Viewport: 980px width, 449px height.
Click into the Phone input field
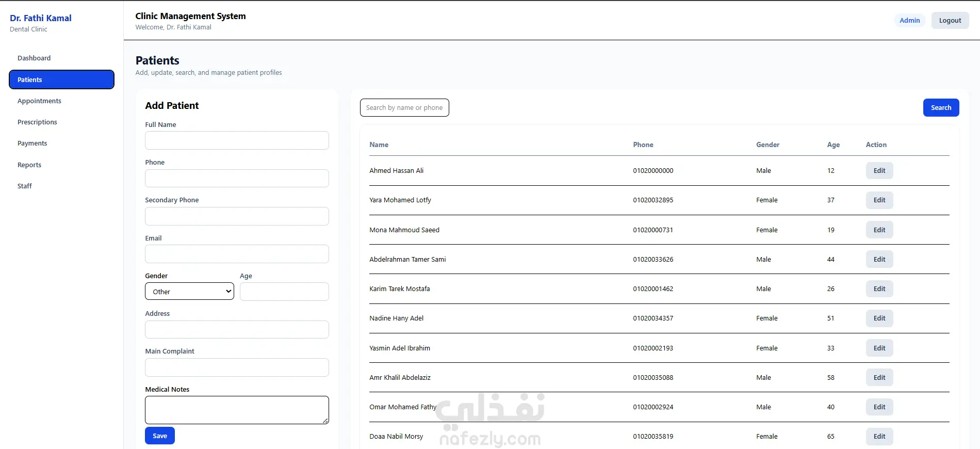[x=237, y=179]
